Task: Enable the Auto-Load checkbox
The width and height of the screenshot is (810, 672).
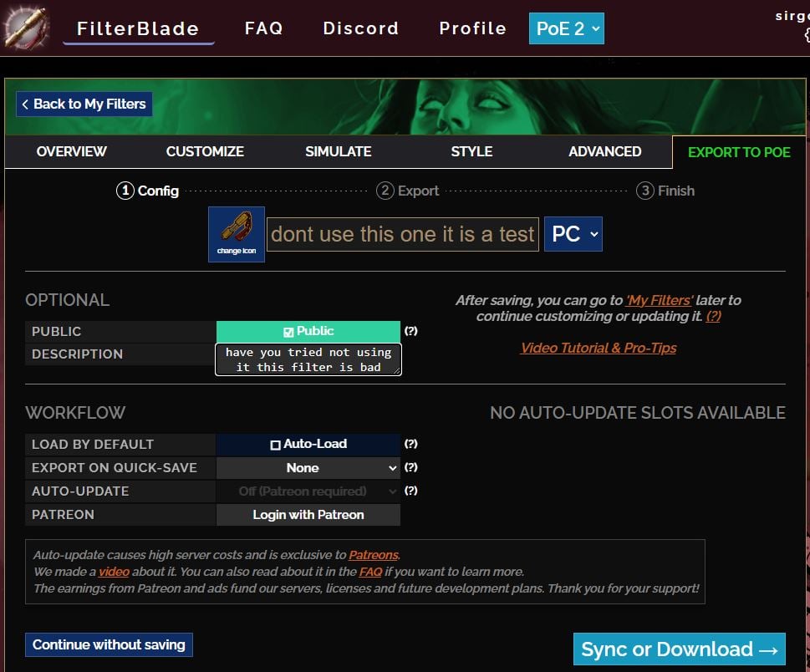Action: [275, 445]
